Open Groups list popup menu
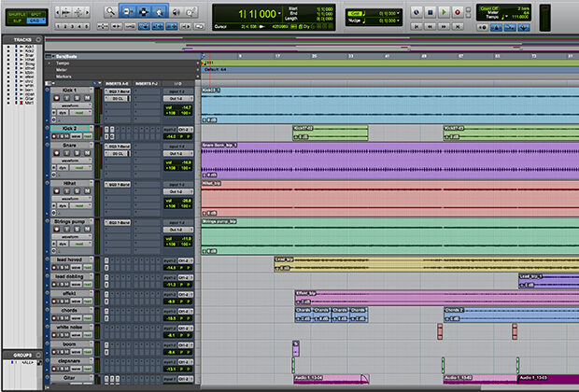This screenshot has height=392, width=579. point(38,355)
